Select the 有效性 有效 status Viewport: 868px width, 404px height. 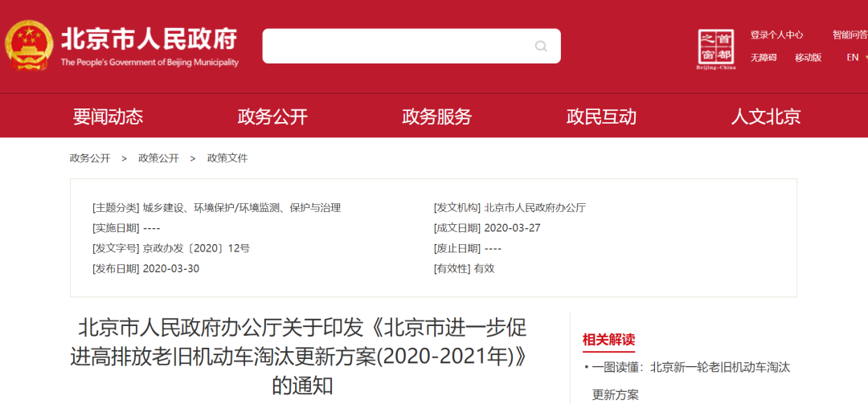[484, 269]
